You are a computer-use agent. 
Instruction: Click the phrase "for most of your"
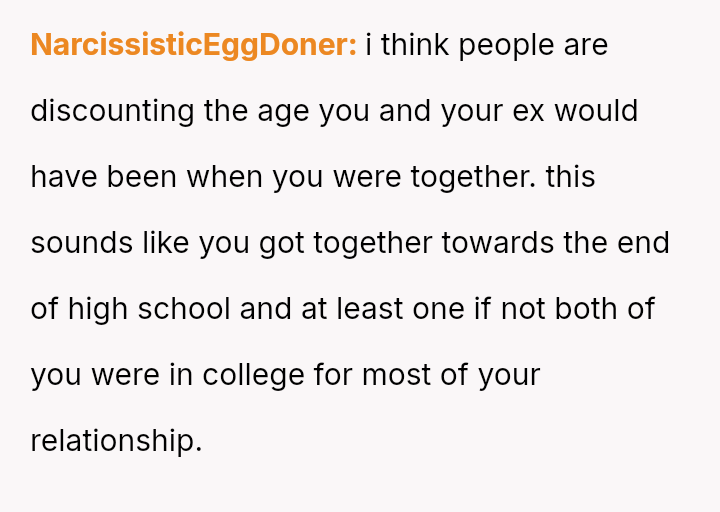pyautogui.click(x=427, y=375)
